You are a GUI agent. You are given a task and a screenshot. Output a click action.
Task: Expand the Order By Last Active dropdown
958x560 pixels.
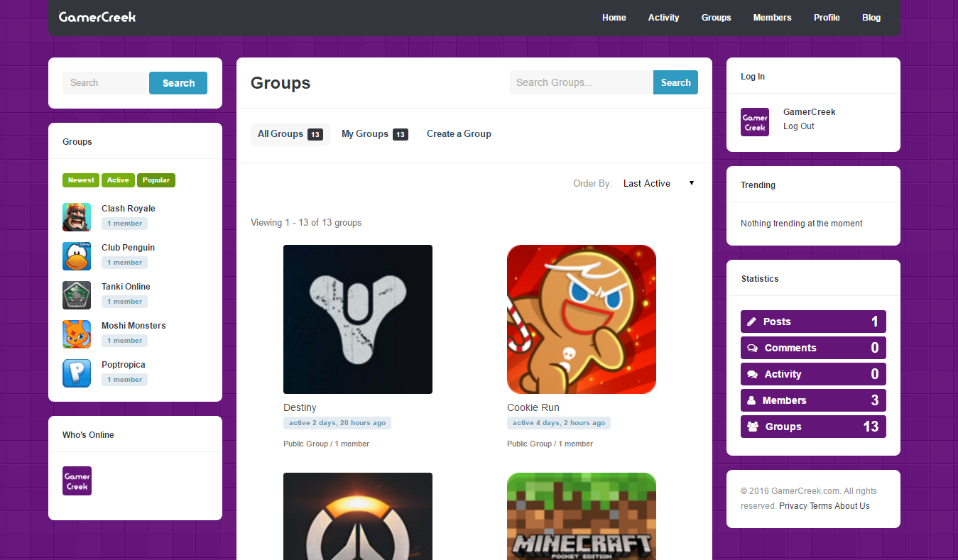(x=658, y=183)
